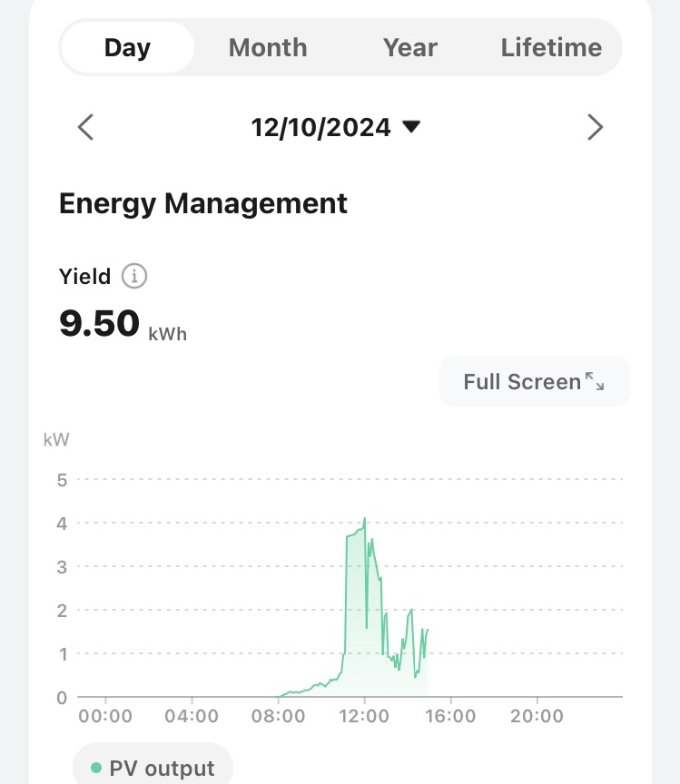Switch to the Day tab
The height and width of the screenshot is (784, 680).
(127, 47)
